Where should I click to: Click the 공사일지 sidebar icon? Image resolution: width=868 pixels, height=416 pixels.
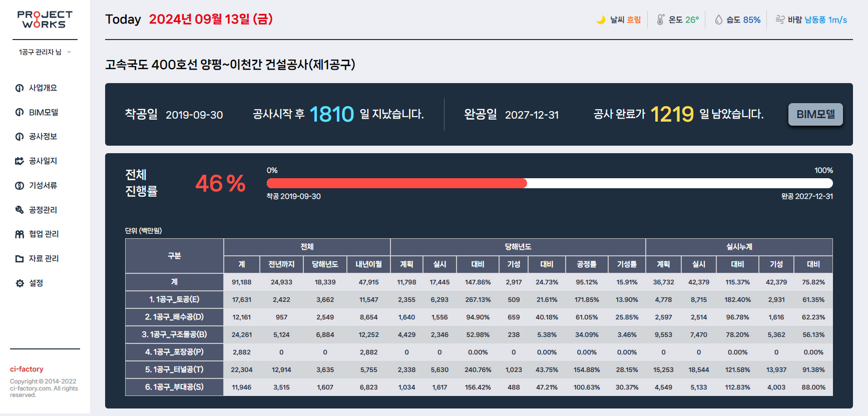pyautogui.click(x=20, y=161)
